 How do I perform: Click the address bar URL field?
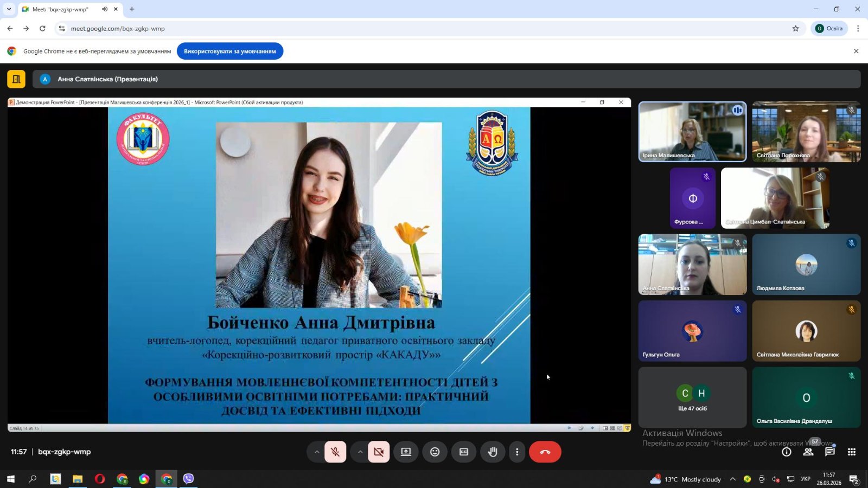click(423, 28)
